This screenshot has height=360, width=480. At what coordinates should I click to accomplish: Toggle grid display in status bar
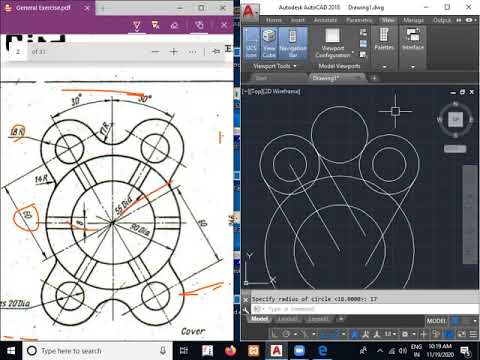[455, 321]
